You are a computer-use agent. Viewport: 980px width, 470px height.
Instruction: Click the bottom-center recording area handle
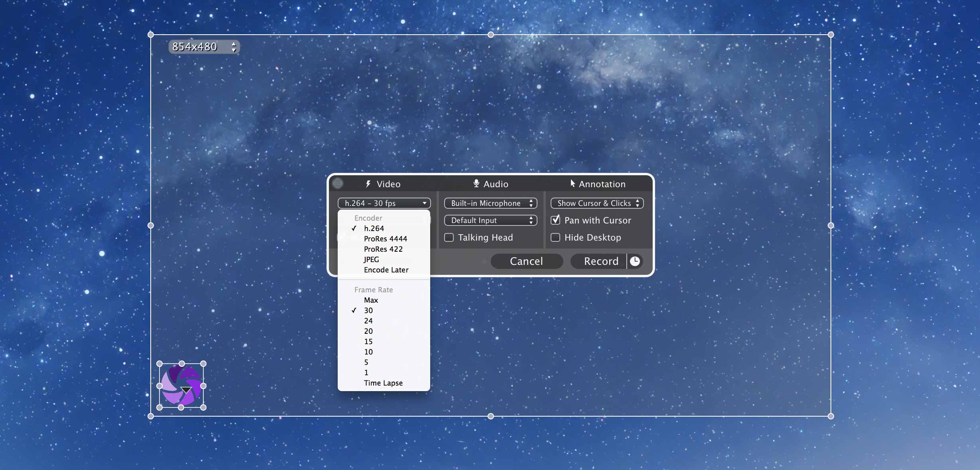tap(491, 416)
